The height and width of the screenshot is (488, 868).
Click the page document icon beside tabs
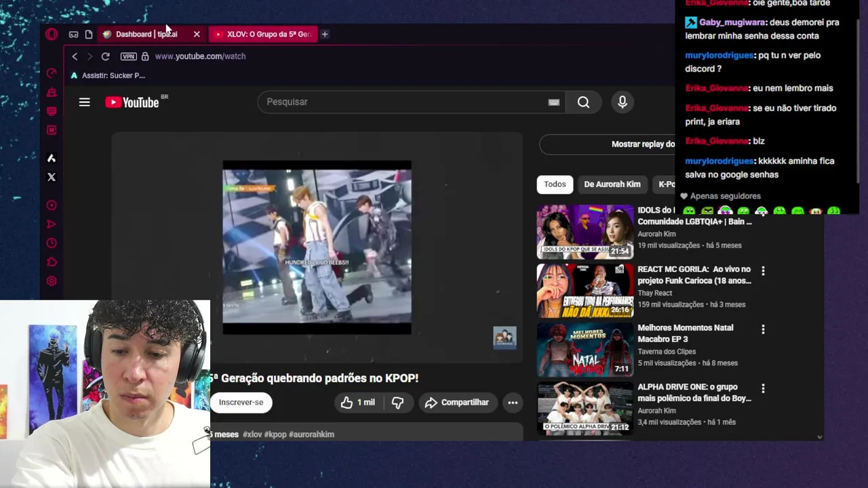click(89, 34)
